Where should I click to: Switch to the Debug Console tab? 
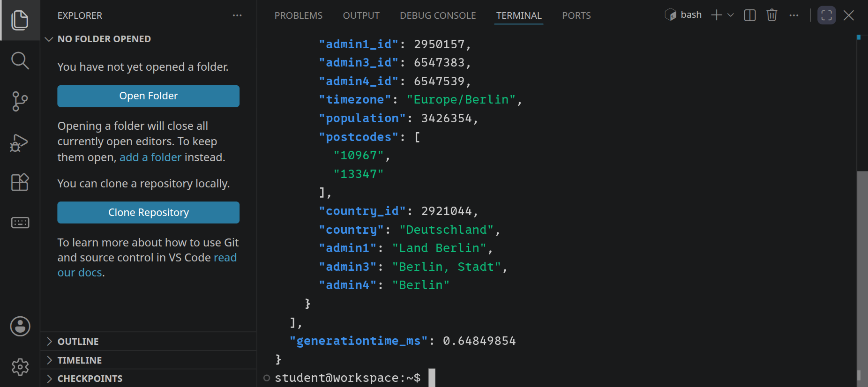click(x=438, y=15)
